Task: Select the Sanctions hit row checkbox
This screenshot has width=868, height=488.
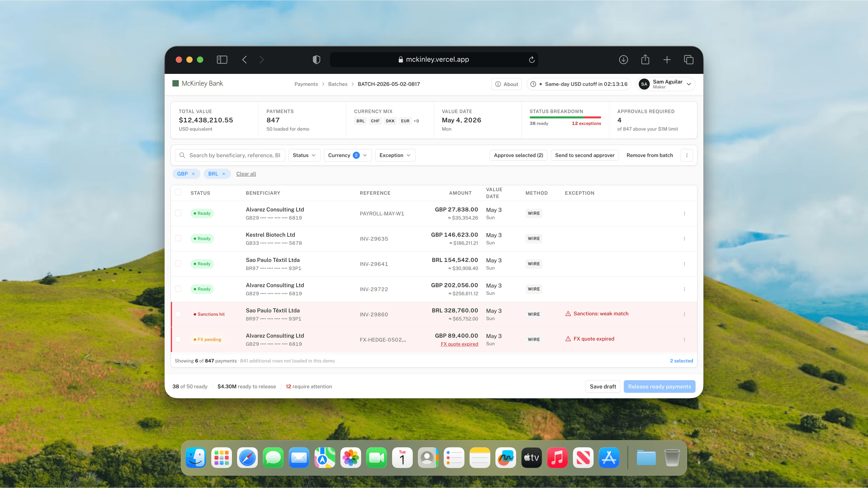Action: pos(178,314)
